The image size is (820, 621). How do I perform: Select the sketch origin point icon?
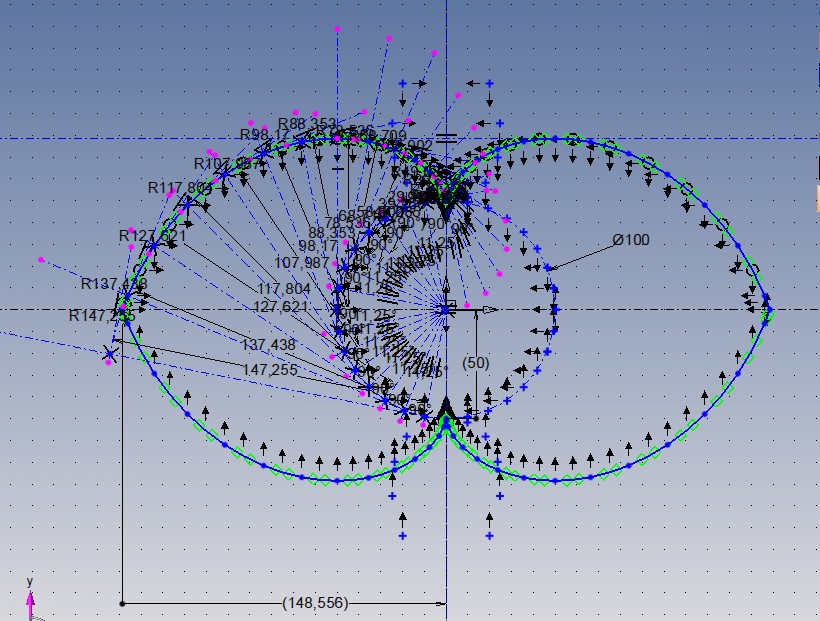[x=446, y=309]
